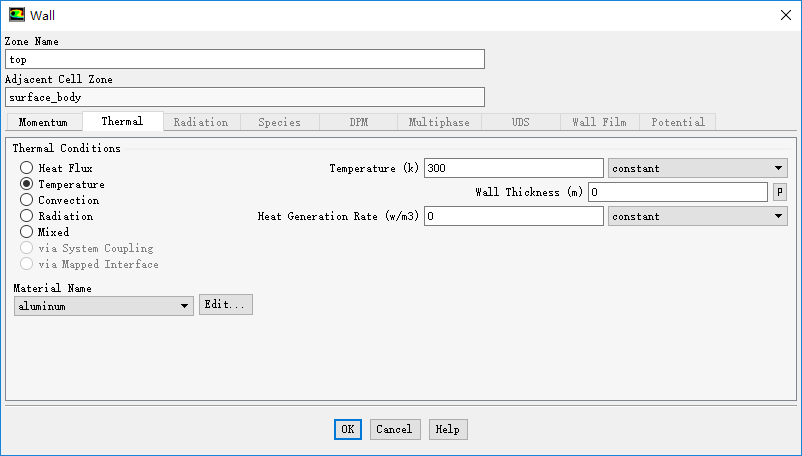Open the Temperature constant dropdown

click(x=697, y=168)
